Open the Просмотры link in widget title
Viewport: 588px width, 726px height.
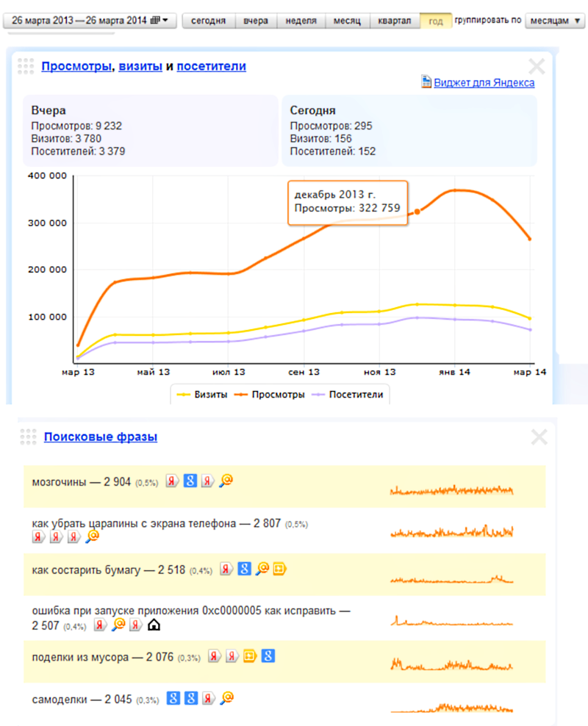pyautogui.click(x=77, y=66)
